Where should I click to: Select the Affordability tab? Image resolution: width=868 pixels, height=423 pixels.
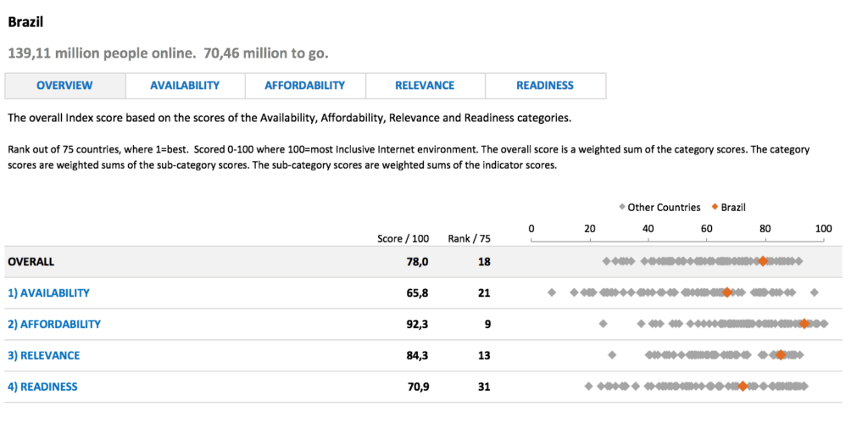pyautogui.click(x=304, y=86)
